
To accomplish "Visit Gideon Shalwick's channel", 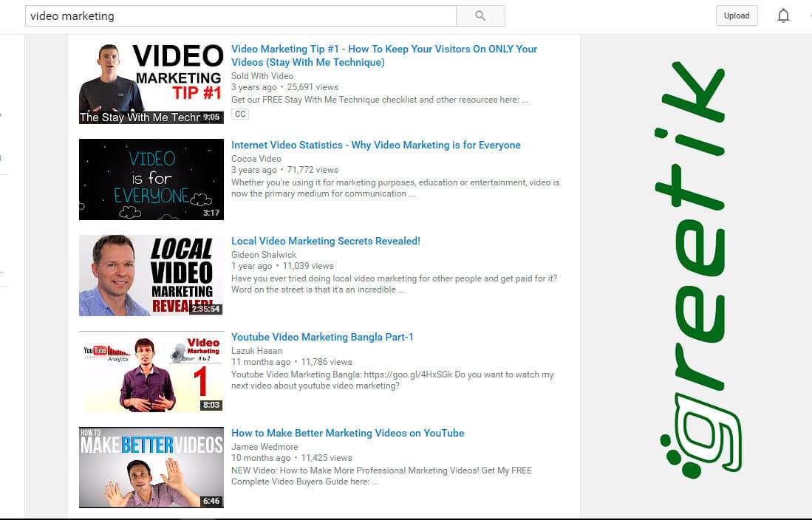I will [264, 254].
